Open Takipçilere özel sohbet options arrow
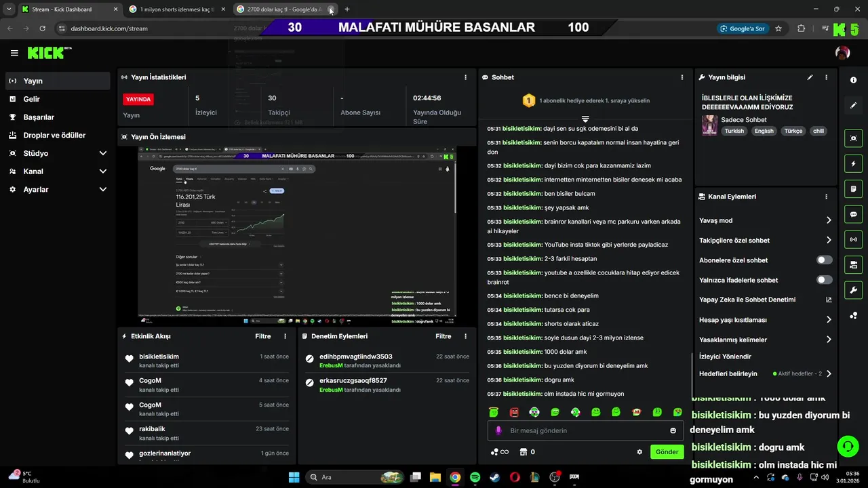Image resolution: width=868 pixels, height=488 pixels. (829, 240)
